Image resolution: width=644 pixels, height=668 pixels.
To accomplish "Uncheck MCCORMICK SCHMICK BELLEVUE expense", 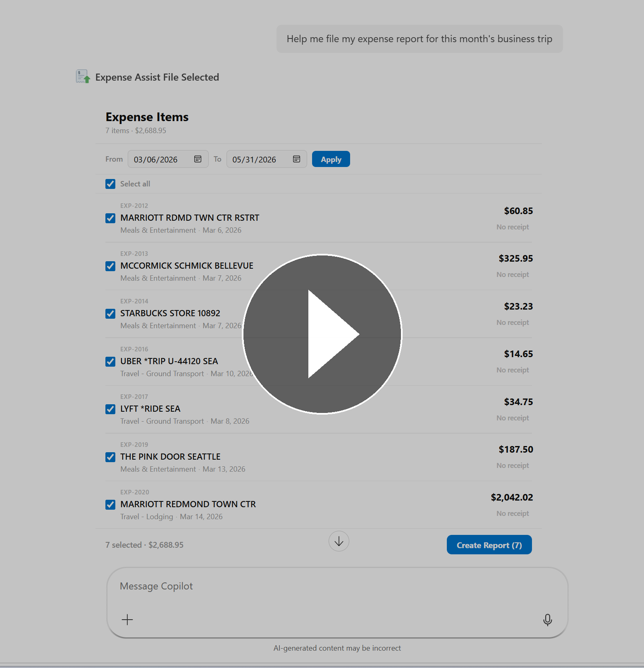I will 110,266.
